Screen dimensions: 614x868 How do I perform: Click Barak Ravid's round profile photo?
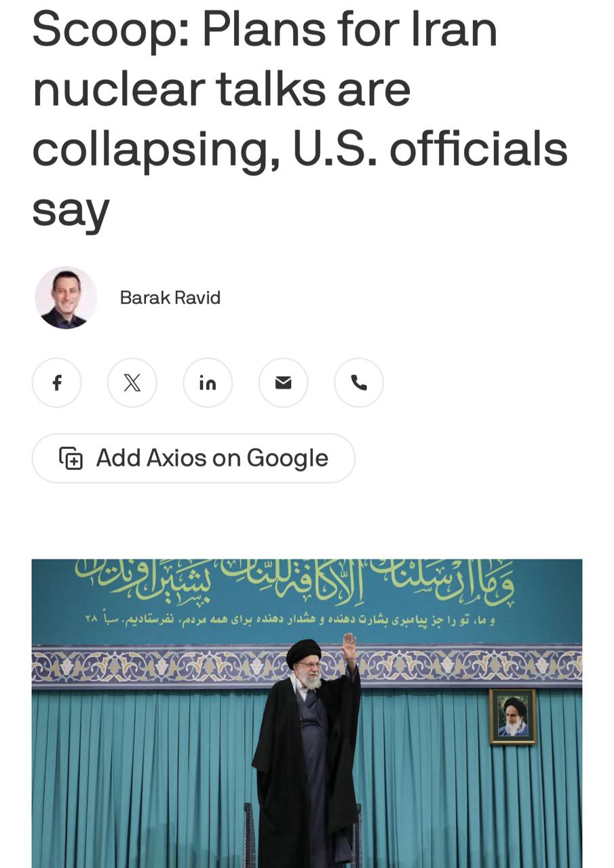[66, 298]
